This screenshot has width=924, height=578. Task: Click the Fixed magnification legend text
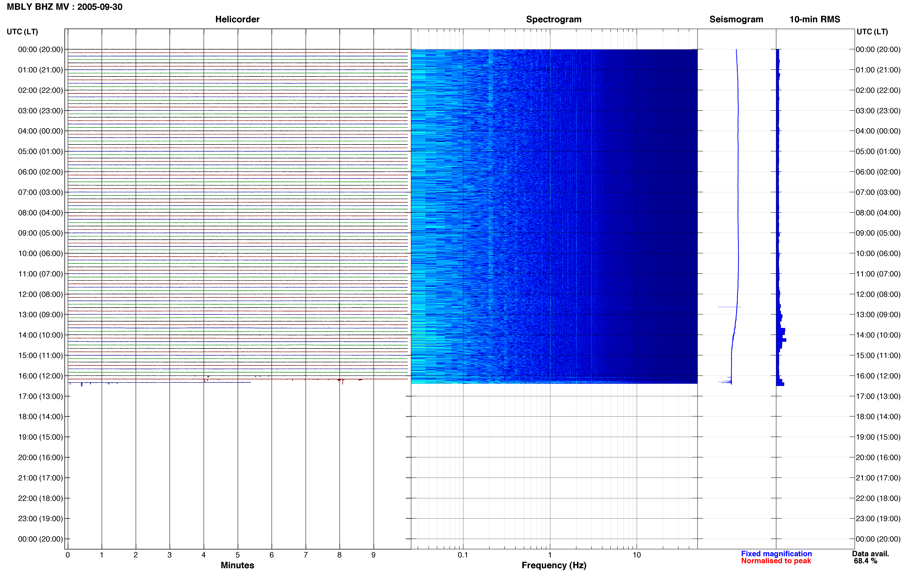click(x=776, y=554)
